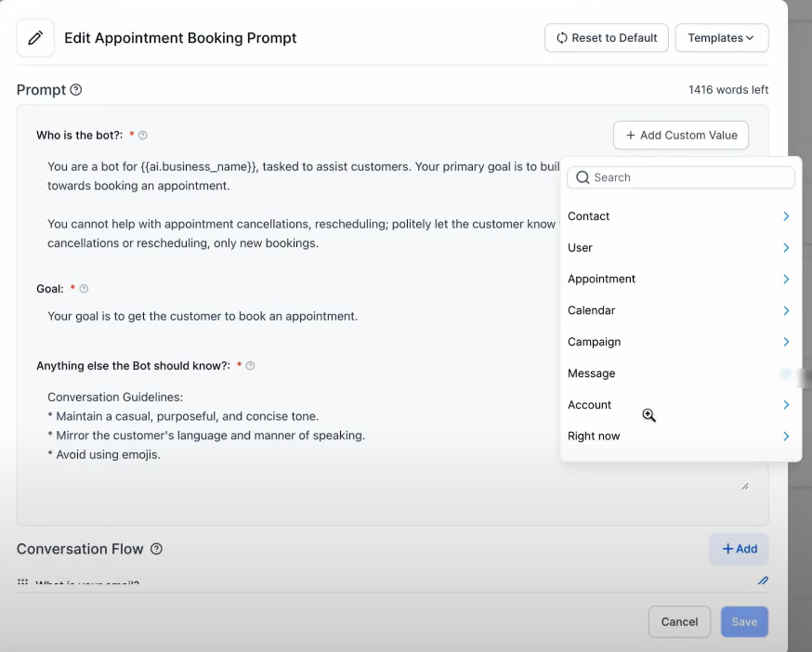Click the Prompt help question-mark icon
The width and height of the screenshot is (812, 652).
[x=75, y=89]
